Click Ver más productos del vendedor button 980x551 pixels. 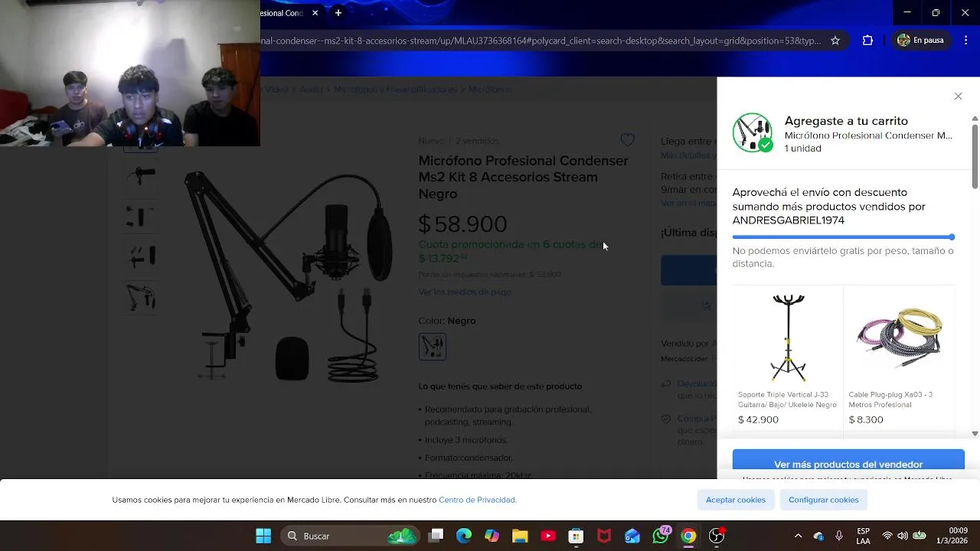(x=848, y=464)
